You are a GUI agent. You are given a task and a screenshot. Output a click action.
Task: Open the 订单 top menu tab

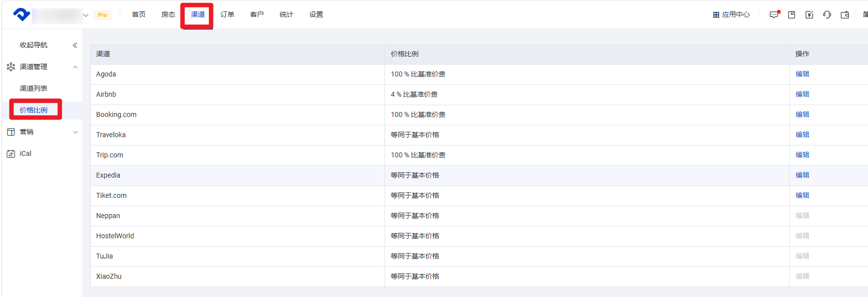click(227, 15)
